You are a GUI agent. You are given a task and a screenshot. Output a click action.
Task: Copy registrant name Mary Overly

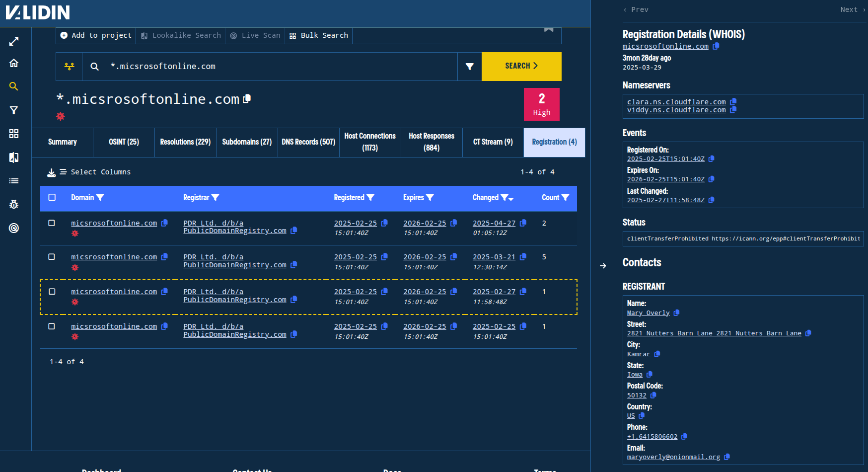click(677, 313)
